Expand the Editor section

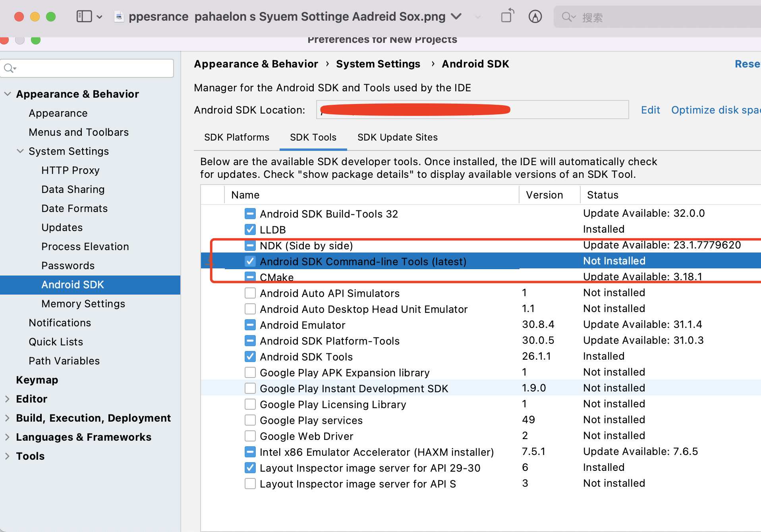click(8, 399)
